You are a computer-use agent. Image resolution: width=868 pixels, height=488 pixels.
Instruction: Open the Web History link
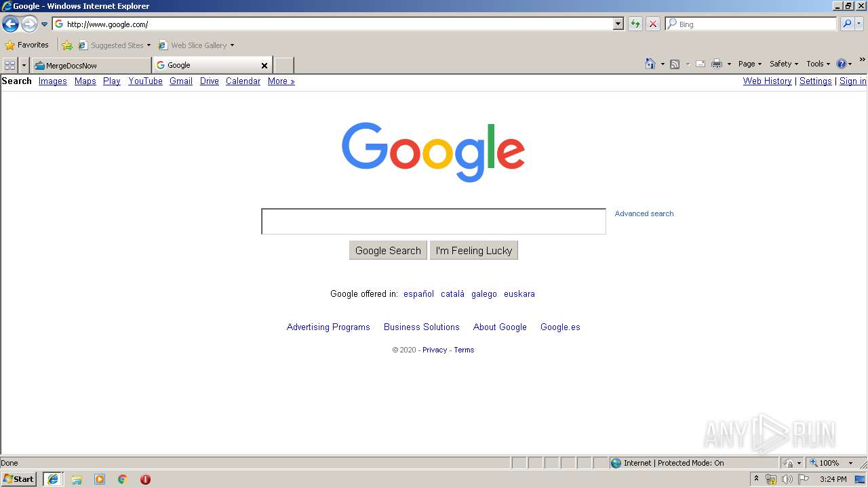tap(767, 81)
